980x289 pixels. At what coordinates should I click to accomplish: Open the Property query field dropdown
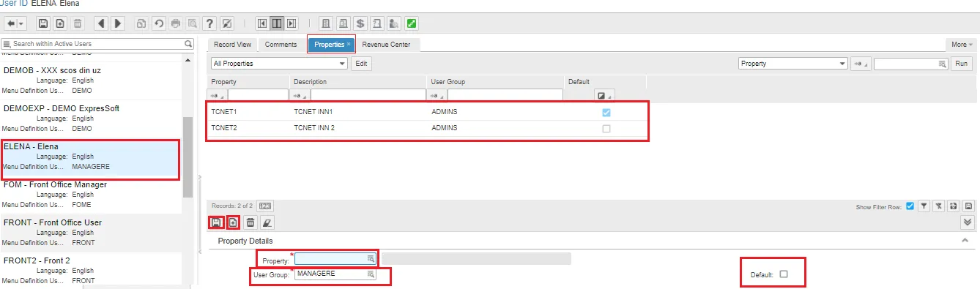pyautogui.click(x=792, y=64)
